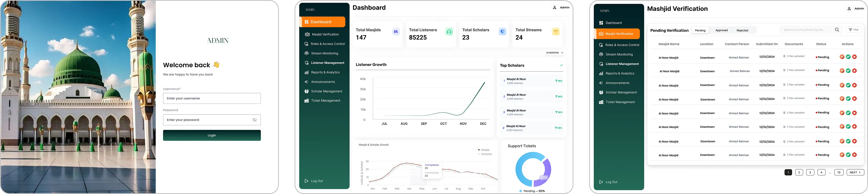The width and height of the screenshot is (868, 194).
Task: Click the Scholars legend dot in growth chart
Action: point(479,154)
